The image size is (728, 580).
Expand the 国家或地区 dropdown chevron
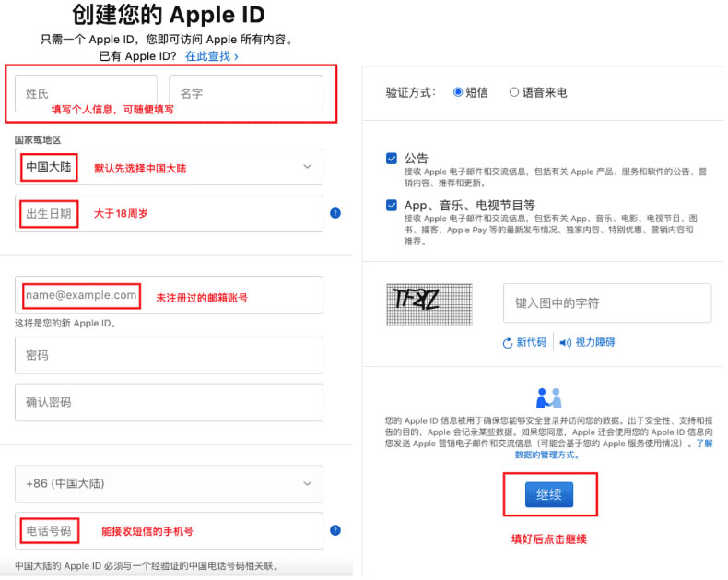pos(308,166)
